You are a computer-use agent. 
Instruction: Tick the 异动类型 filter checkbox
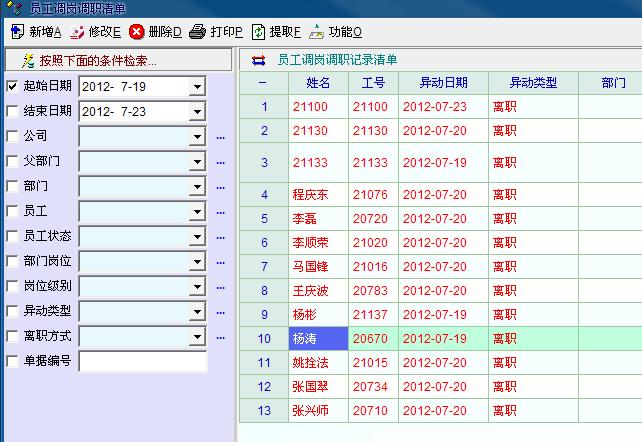(x=13, y=311)
